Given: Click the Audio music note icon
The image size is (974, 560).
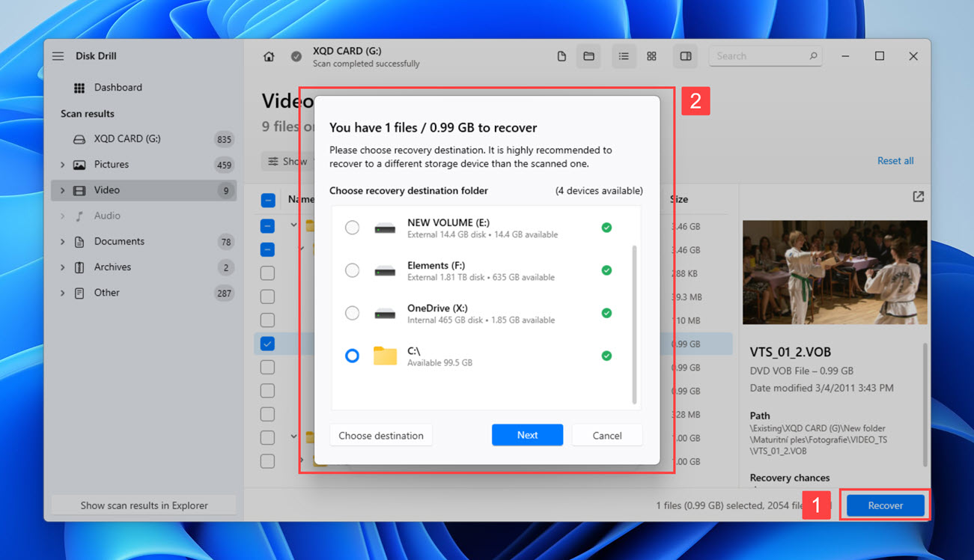Looking at the screenshot, I should [79, 216].
